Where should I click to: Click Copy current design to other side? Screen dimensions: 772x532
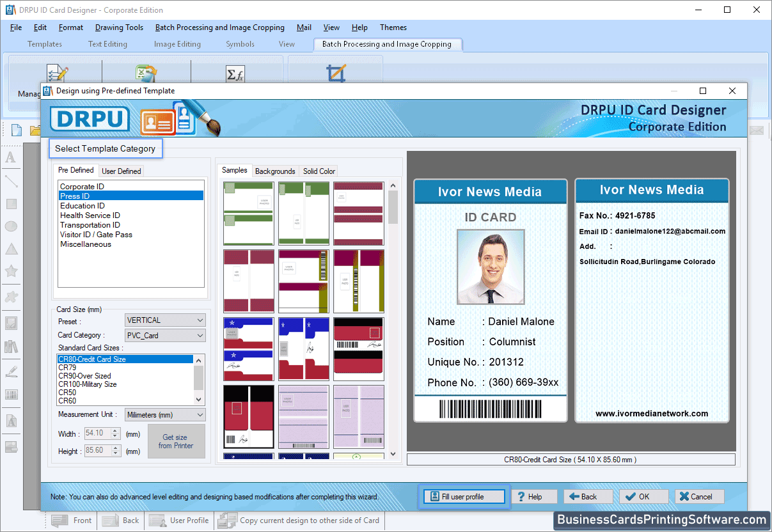pos(299,520)
